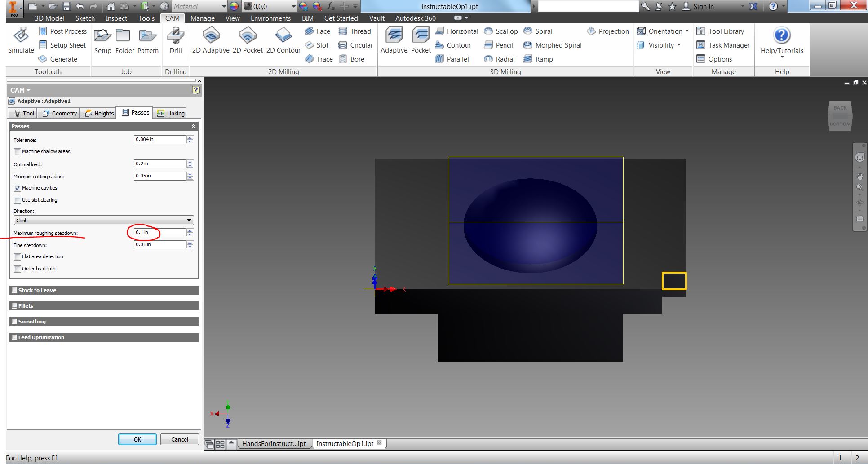
Task: Open the Sign In dropdown arrow
Action: (x=742, y=6)
